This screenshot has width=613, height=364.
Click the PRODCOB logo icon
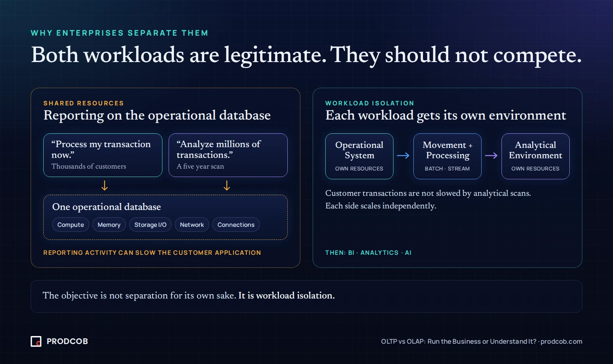tap(36, 341)
